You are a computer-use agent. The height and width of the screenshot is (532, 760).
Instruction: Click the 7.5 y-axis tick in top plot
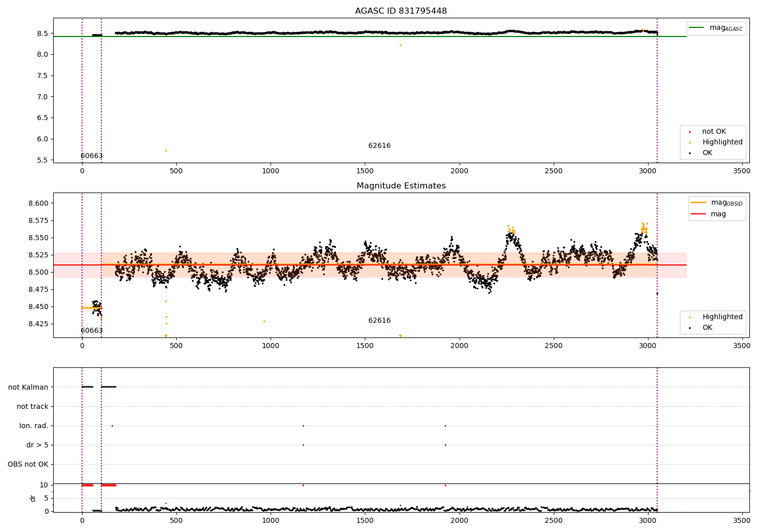coord(44,76)
